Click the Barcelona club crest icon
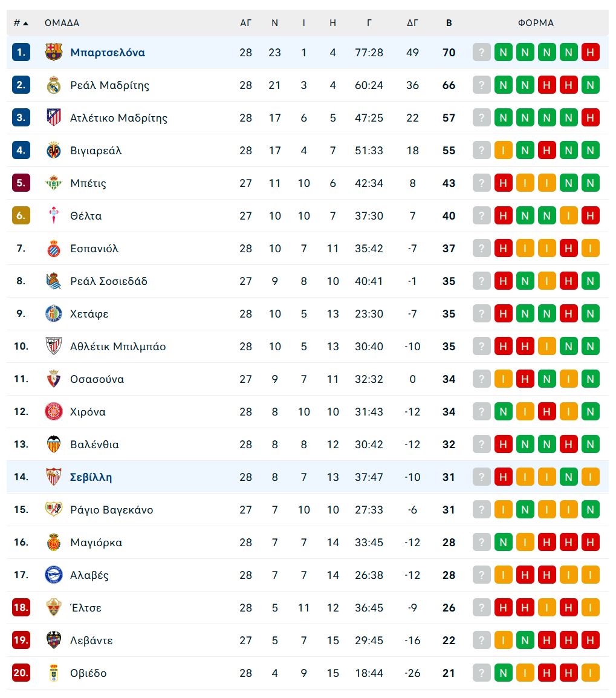 click(x=54, y=53)
